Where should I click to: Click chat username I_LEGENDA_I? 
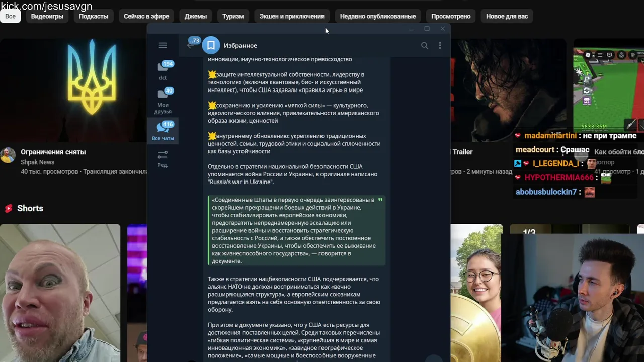[555, 163]
